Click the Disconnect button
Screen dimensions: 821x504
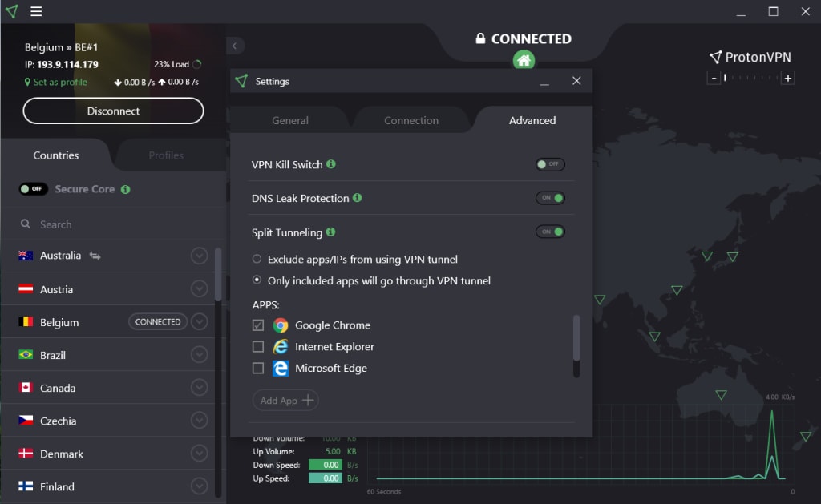113,111
